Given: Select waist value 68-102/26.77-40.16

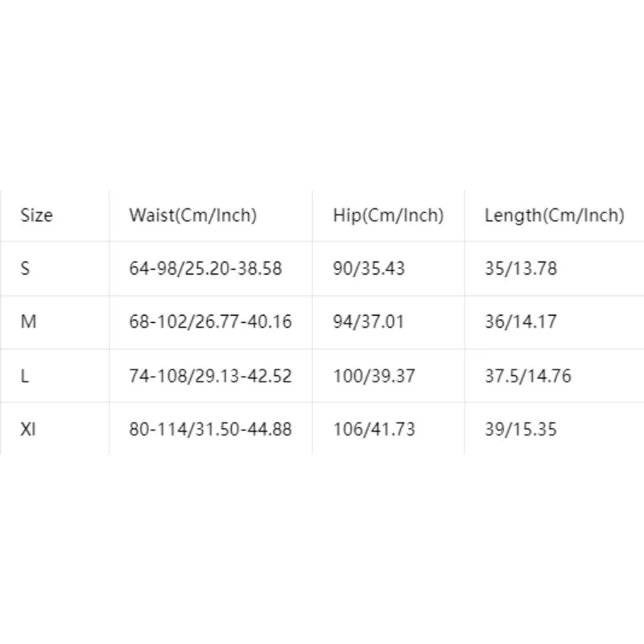Looking at the screenshot, I should click(210, 321).
